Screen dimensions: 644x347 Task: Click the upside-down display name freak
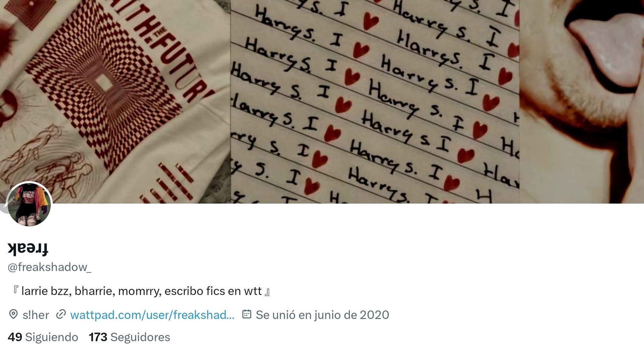point(28,249)
